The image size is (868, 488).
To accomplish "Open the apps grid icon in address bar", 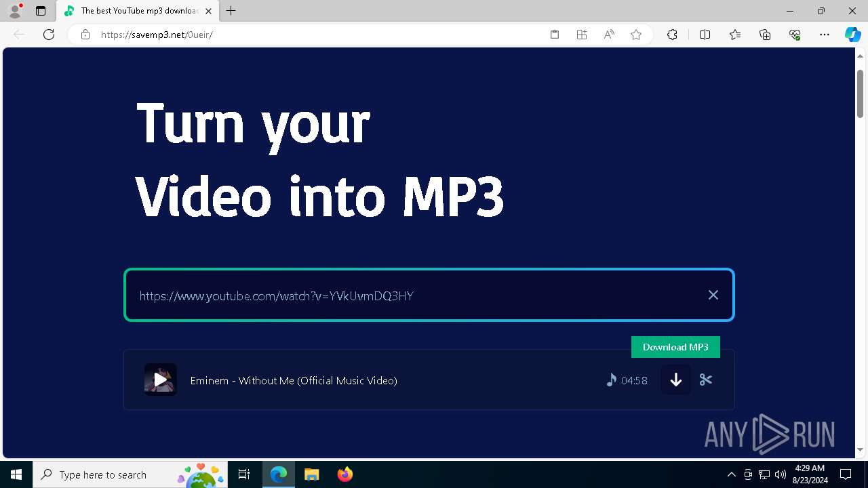I will [x=582, y=35].
